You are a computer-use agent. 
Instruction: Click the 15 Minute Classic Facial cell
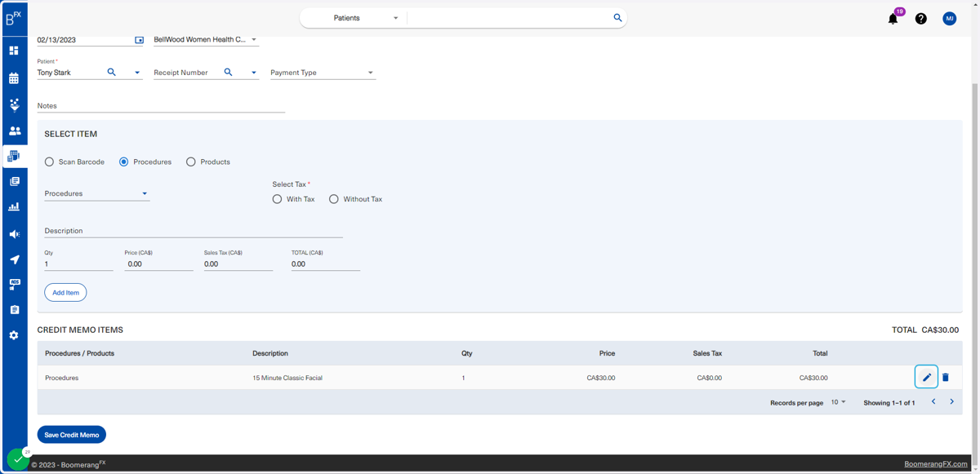[287, 378]
